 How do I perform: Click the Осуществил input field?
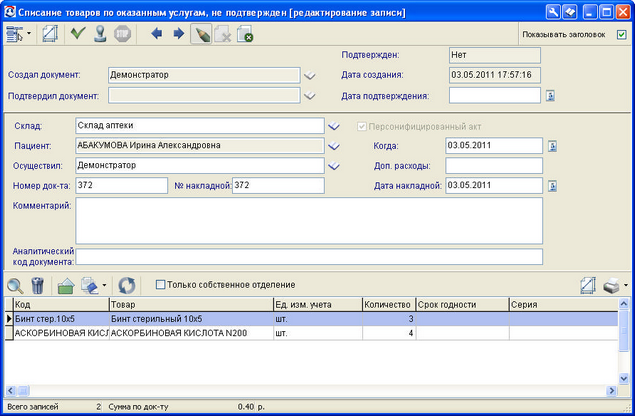(200, 165)
